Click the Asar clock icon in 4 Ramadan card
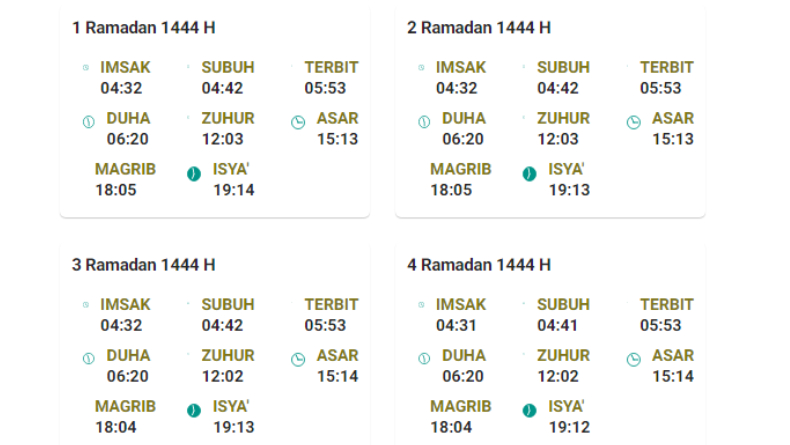 pos(634,359)
